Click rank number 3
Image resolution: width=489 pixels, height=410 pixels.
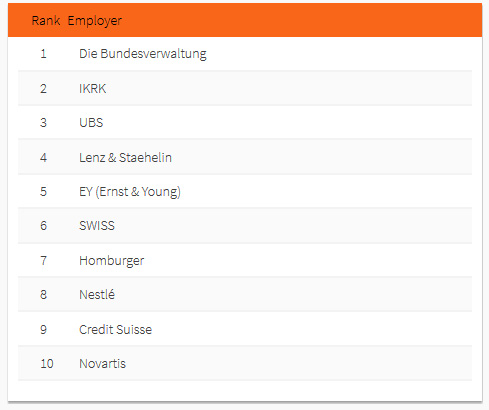point(43,123)
